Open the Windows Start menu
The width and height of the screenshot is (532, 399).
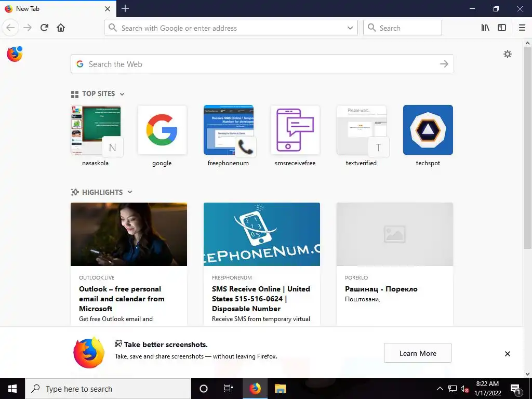12,389
